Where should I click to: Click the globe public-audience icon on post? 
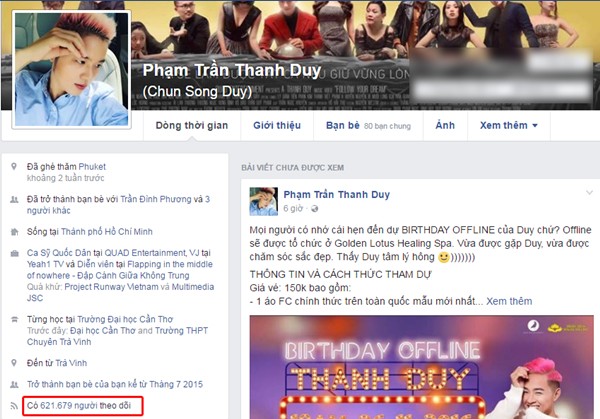point(315,209)
